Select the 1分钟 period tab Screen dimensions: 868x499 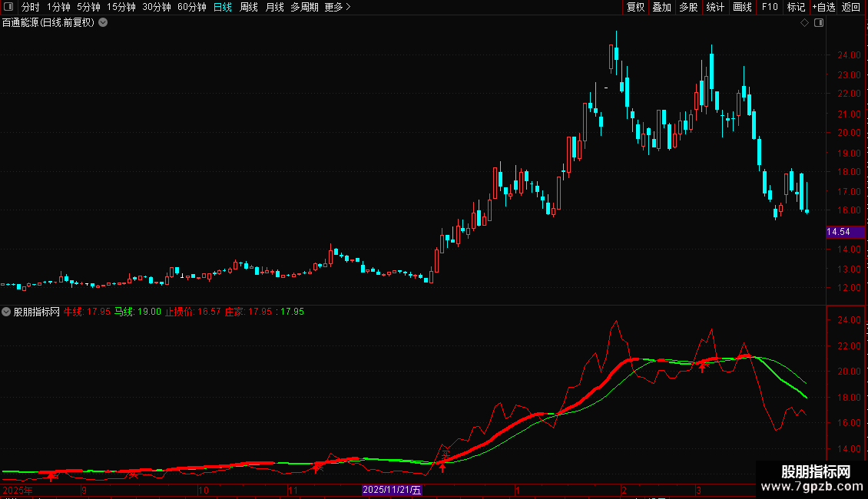point(58,7)
